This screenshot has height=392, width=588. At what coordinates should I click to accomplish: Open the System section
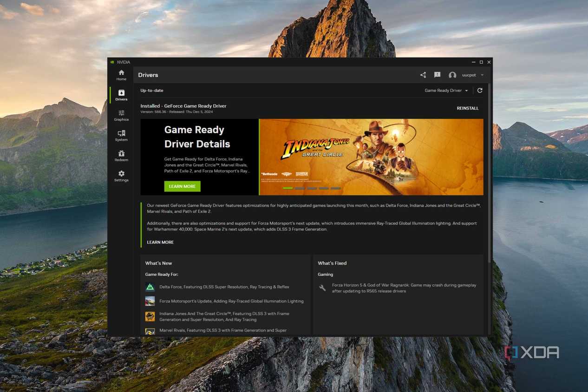pyautogui.click(x=121, y=136)
